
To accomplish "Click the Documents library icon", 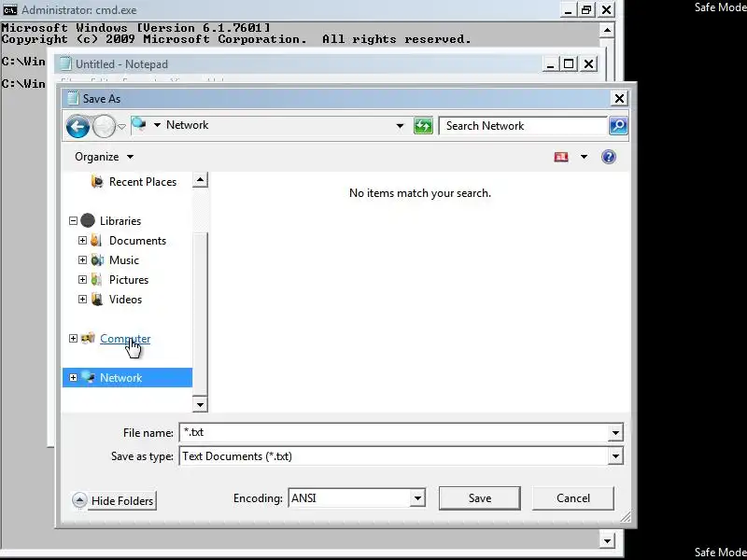I will (97, 241).
